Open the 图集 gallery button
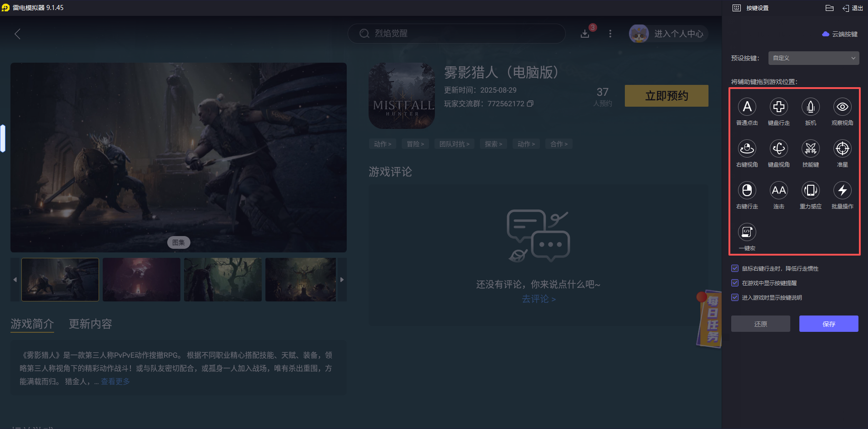868x429 pixels. (179, 242)
